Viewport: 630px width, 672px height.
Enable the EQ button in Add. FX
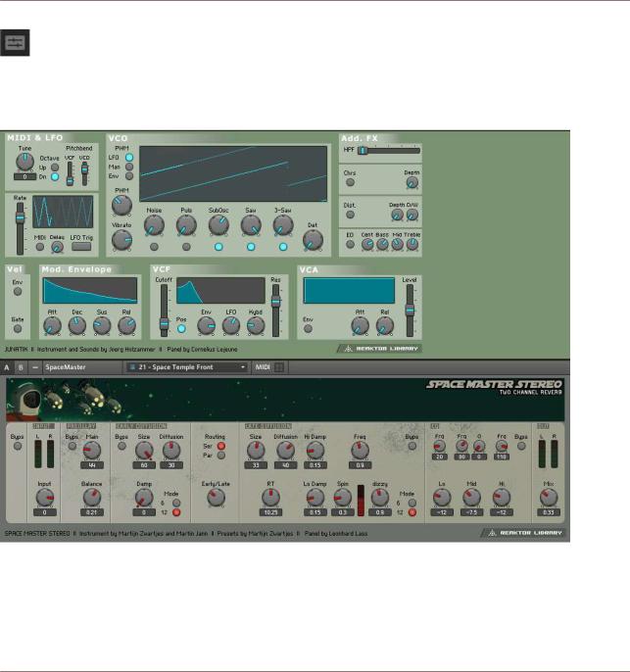350,244
